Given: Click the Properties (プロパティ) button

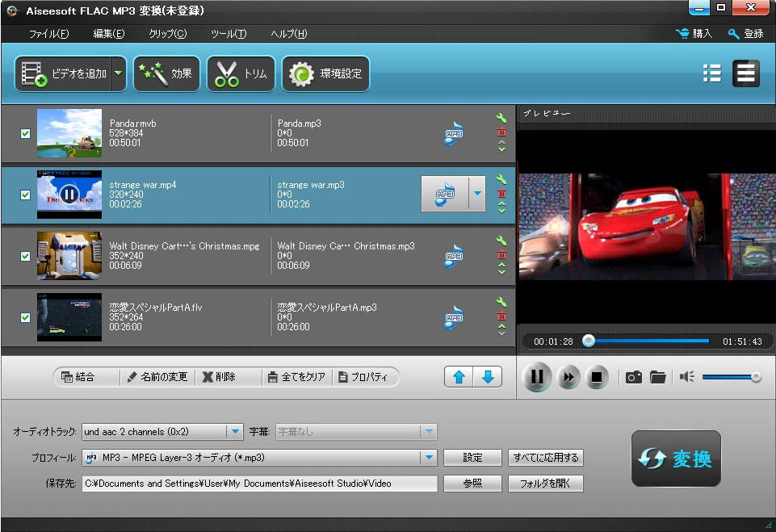Looking at the screenshot, I should pos(363,377).
